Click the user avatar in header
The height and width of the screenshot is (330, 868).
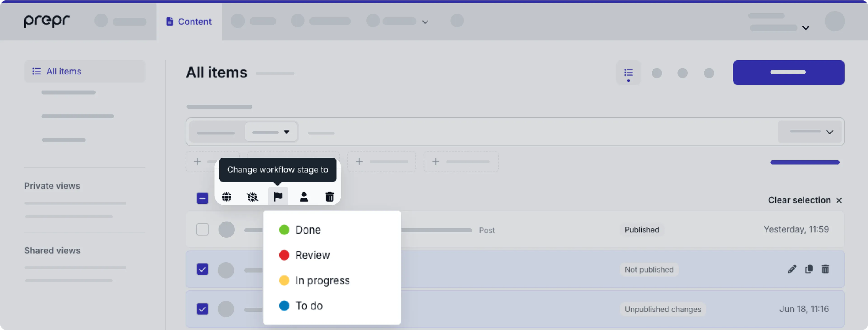(834, 21)
